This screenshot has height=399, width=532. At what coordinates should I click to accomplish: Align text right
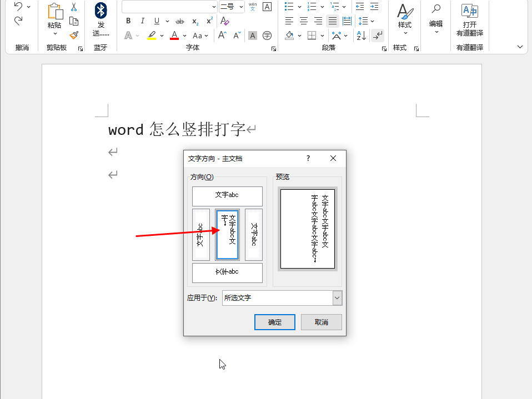[x=318, y=21]
